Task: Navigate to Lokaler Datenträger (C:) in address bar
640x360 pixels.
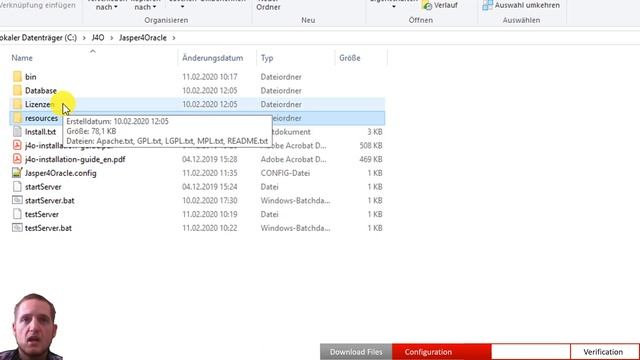Action: [x=38, y=38]
